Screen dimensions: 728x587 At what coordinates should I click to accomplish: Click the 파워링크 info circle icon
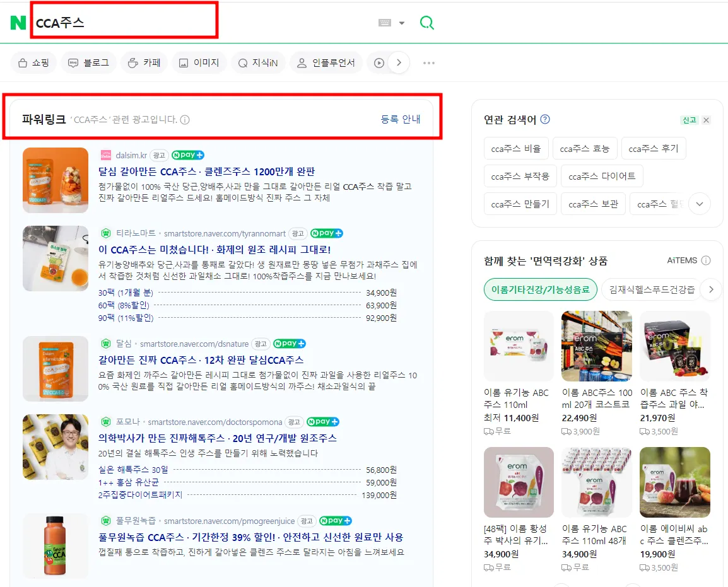185,120
